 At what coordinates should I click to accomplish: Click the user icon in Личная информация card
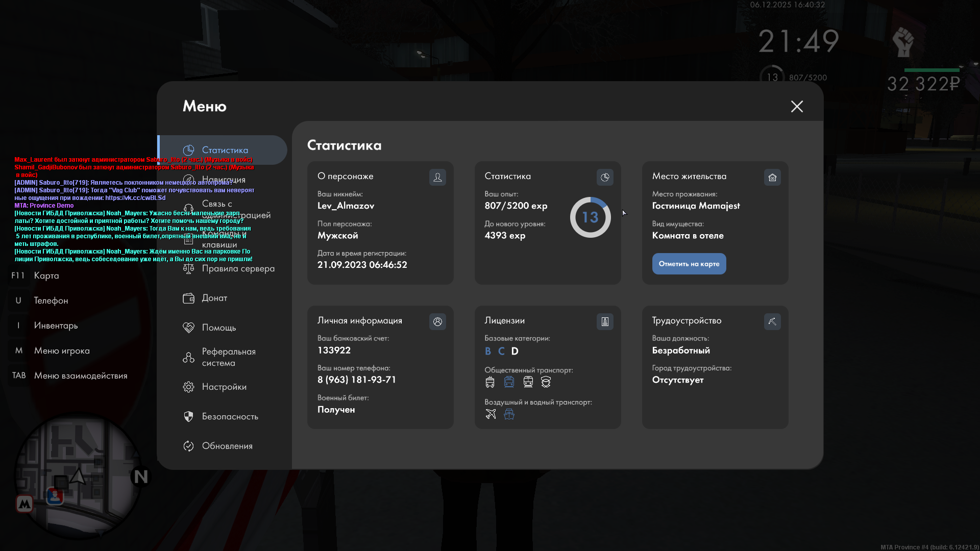pyautogui.click(x=437, y=321)
